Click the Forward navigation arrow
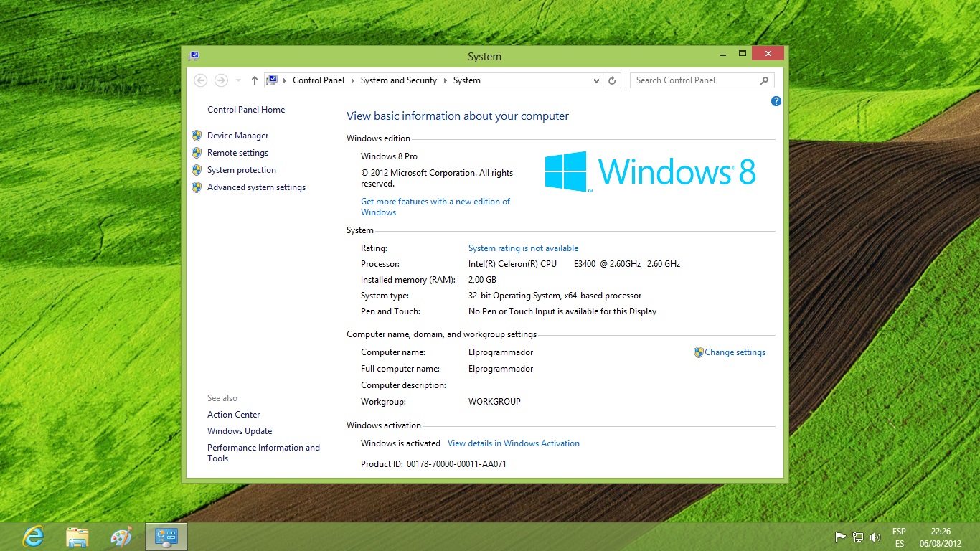This screenshot has height=551, width=980. 221,80
